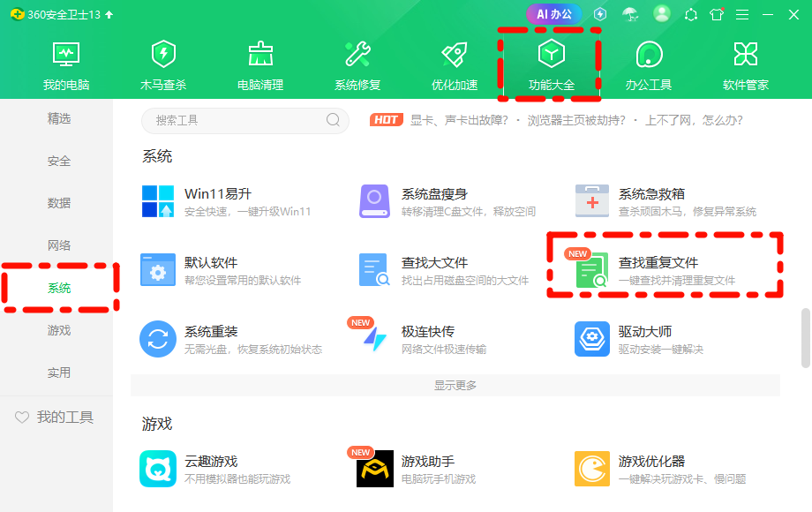Select 网络 category in the sidebar

pyautogui.click(x=59, y=245)
